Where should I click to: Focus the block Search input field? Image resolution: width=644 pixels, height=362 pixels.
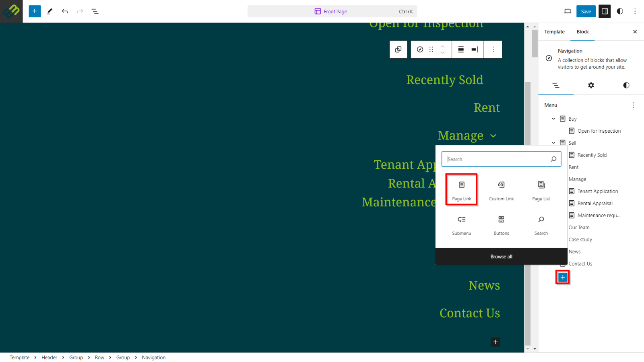(x=497, y=159)
